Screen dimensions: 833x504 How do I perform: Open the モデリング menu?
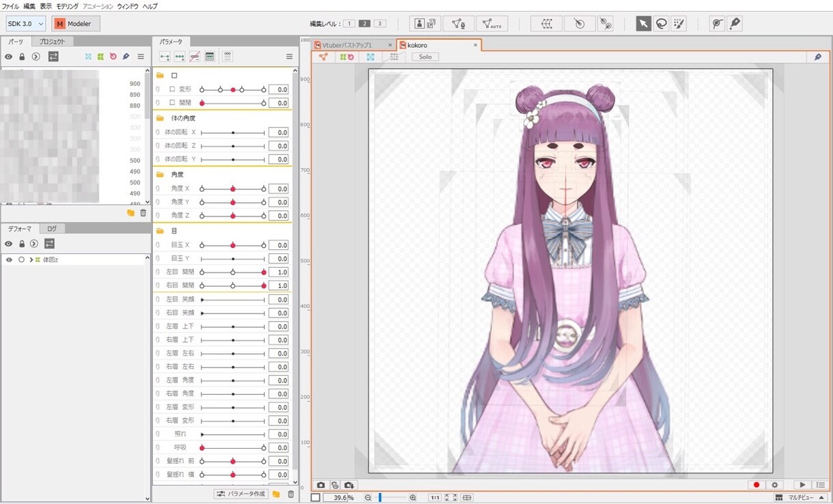coord(68,6)
